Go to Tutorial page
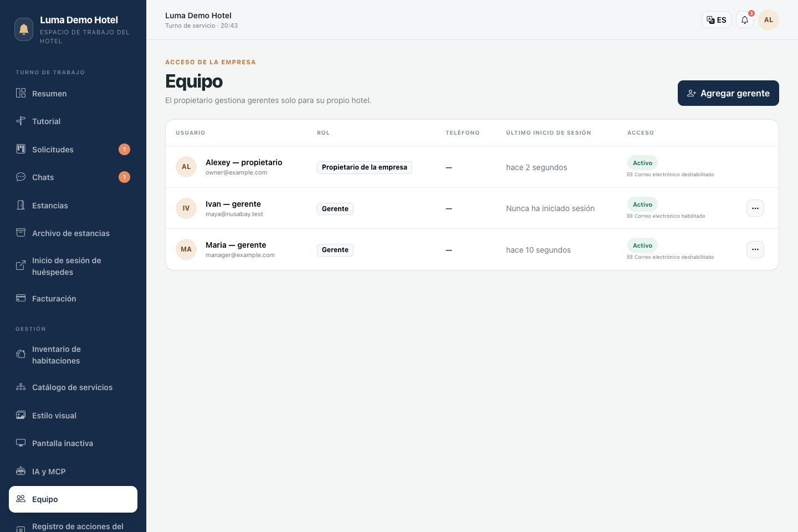The width and height of the screenshot is (798, 532). pos(73,121)
